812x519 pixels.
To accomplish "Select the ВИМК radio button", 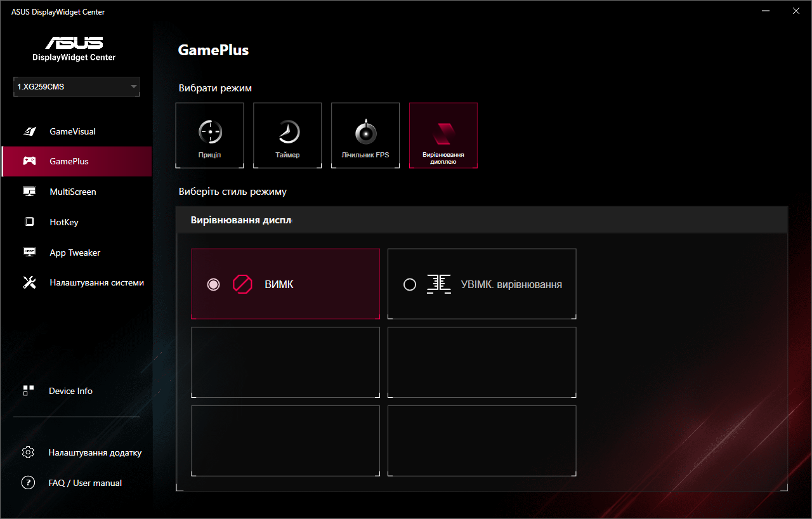I will click(213, 284).
